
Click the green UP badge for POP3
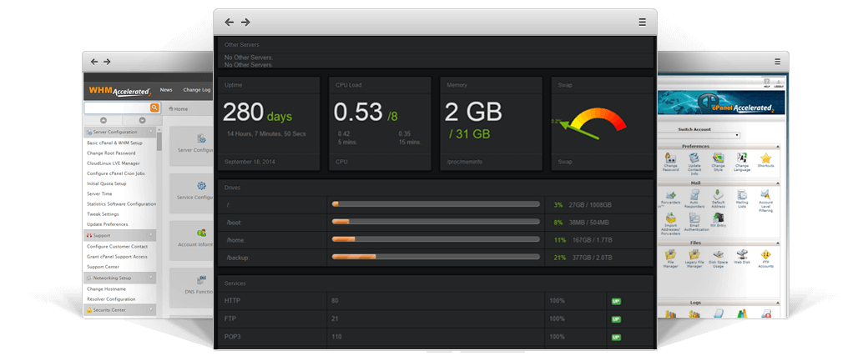click(616, 337)
